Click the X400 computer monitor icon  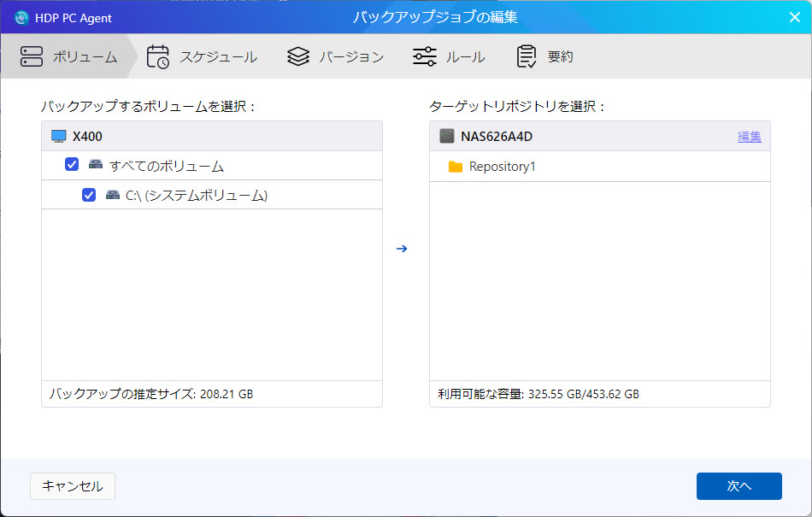tap(59, 136)
